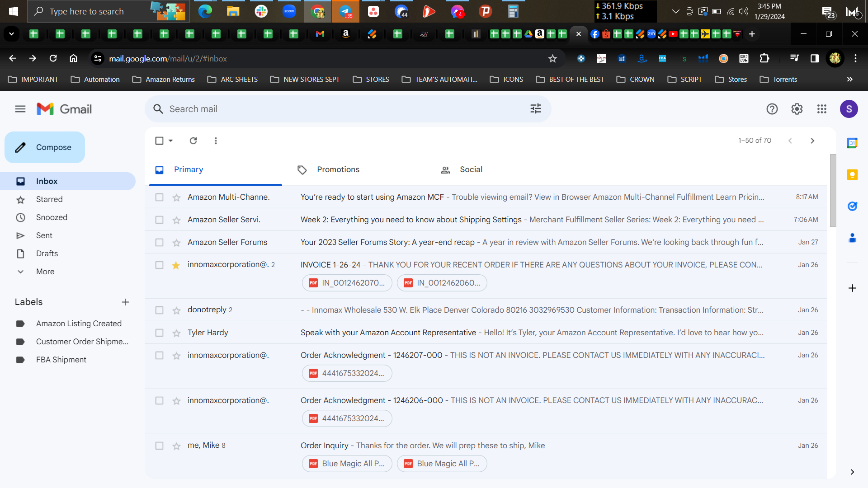Open the first Blue Magic PDF attachment
The height and width of the screenshot is (488, 868).
(347, 464)
